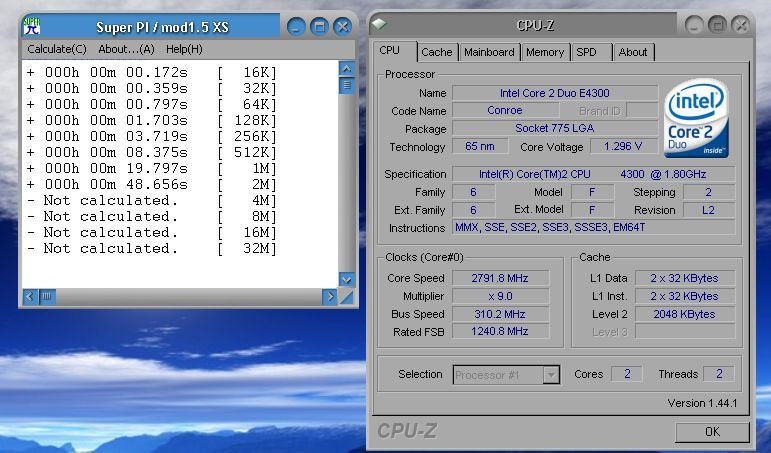This screenshot has width=771, height=453.
Task: Click the L1 Data value 2 x 32 KBytes
Action: pyautogui.click(x=684, y=278)
